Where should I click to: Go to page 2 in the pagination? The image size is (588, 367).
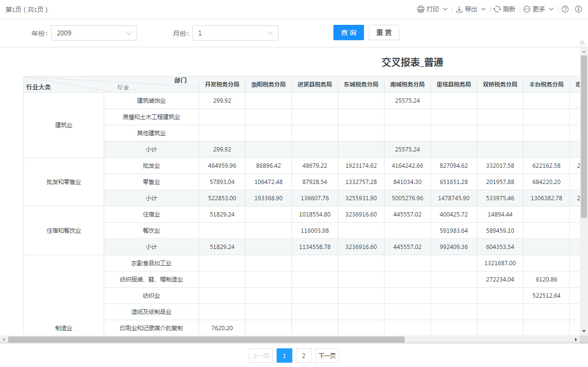pos(303,356)
